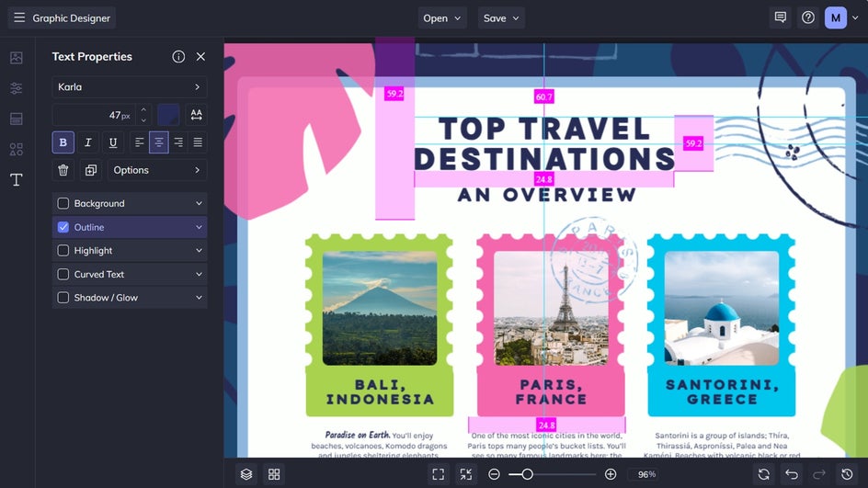This screenshot has height=488, width=868.
Task: Redo the last action
Action: point(819,474)
